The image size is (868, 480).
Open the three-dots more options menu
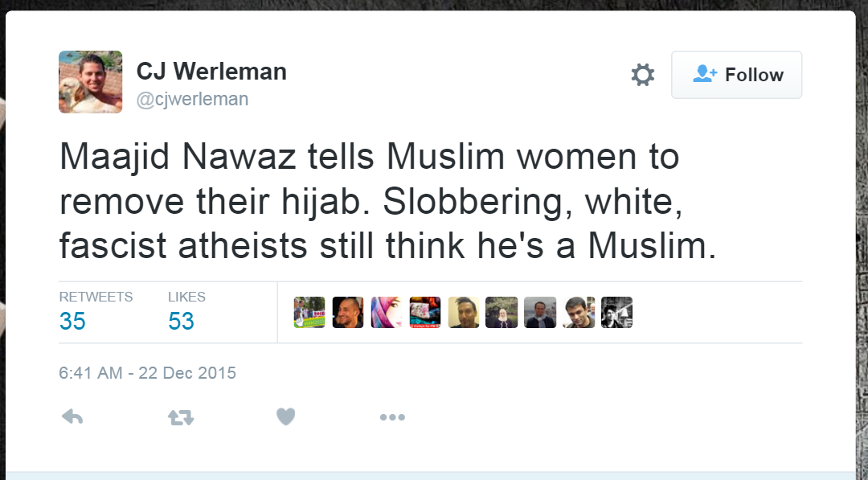click(x=392, y=416)
